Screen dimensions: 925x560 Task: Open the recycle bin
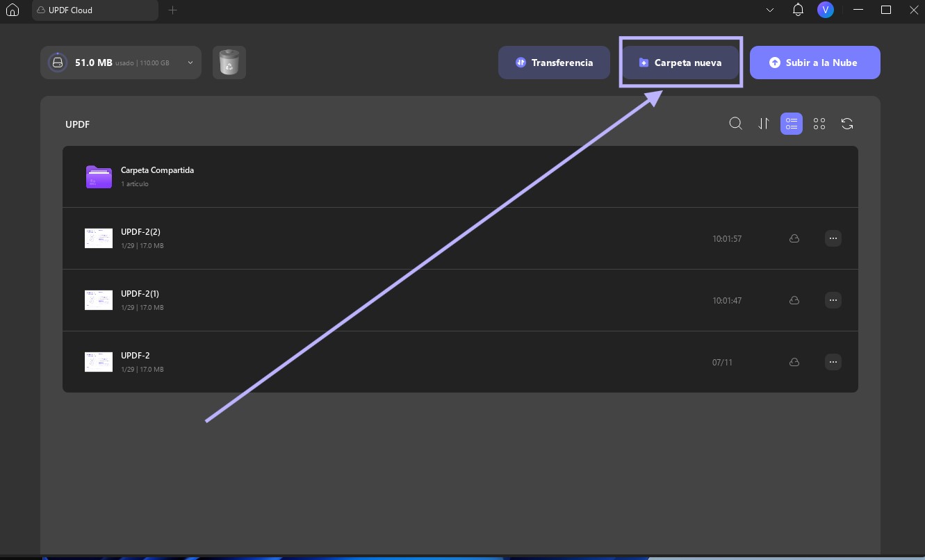coord(229,63)
